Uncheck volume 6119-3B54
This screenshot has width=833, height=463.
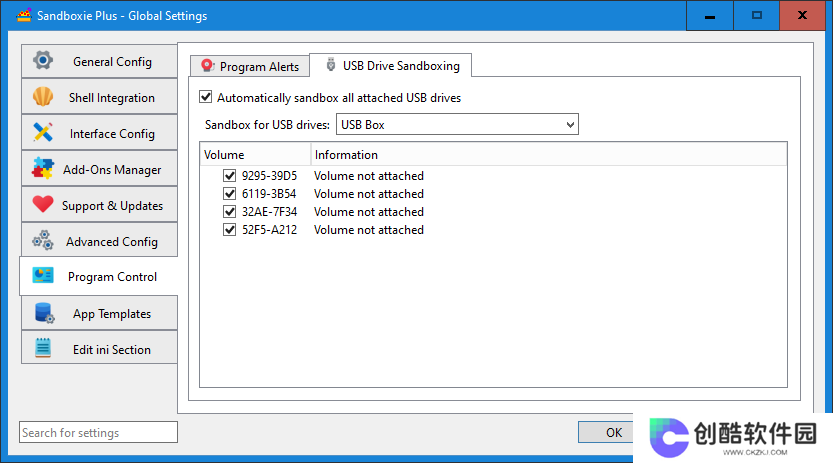coord(230,193)
